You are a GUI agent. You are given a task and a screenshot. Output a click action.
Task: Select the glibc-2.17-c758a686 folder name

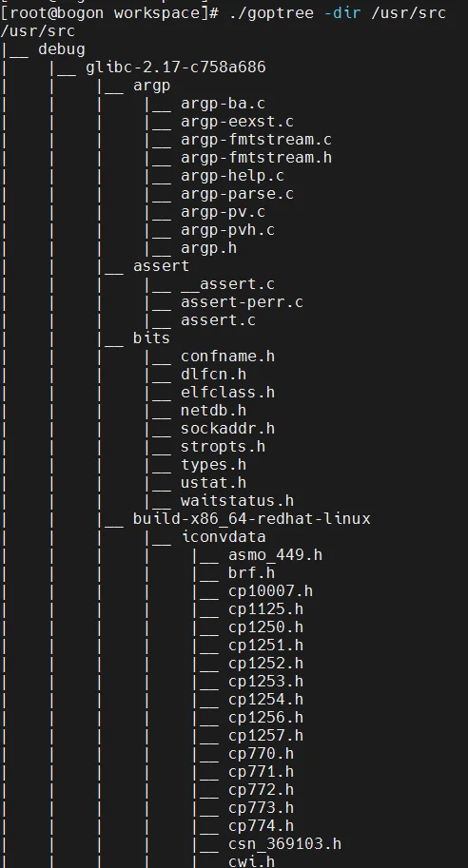176,68
